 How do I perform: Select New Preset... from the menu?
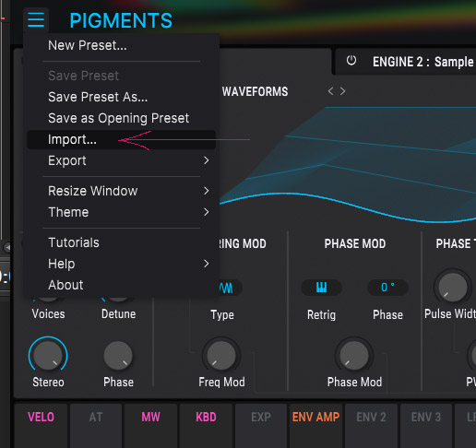[x=121, y=45]
